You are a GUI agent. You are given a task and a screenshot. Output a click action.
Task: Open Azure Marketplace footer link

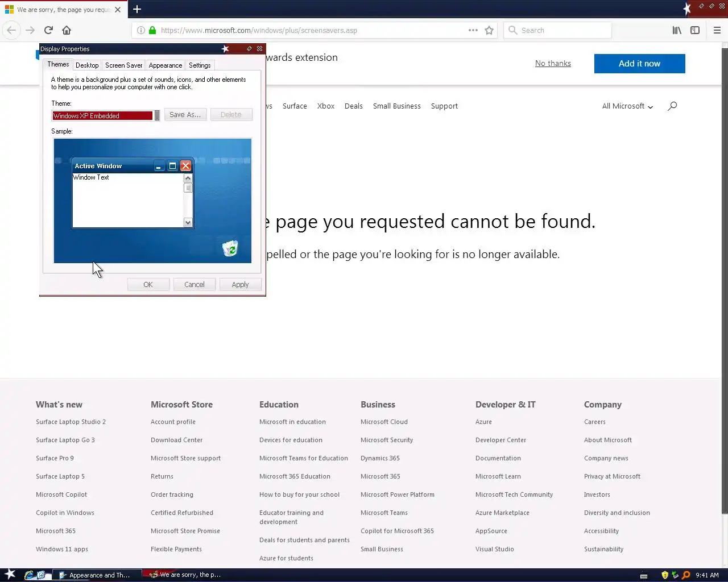coord(502,513)
